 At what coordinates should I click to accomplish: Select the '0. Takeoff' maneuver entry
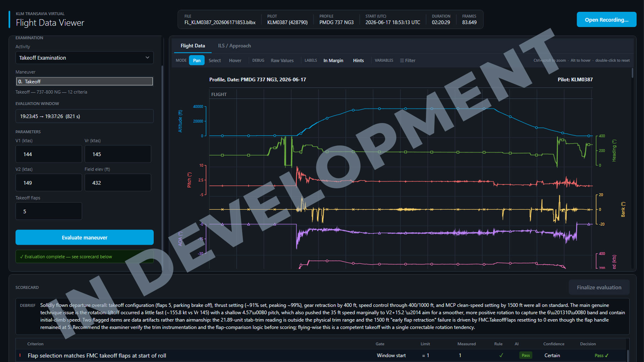pyautogui.click(x=85, y=81)
